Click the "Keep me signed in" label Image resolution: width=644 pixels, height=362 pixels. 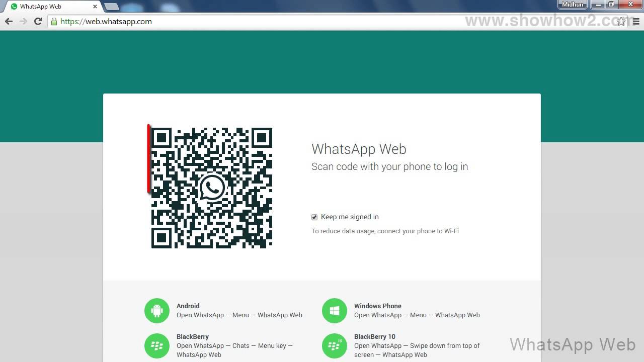pyautogui.click(x=350, y=217)
